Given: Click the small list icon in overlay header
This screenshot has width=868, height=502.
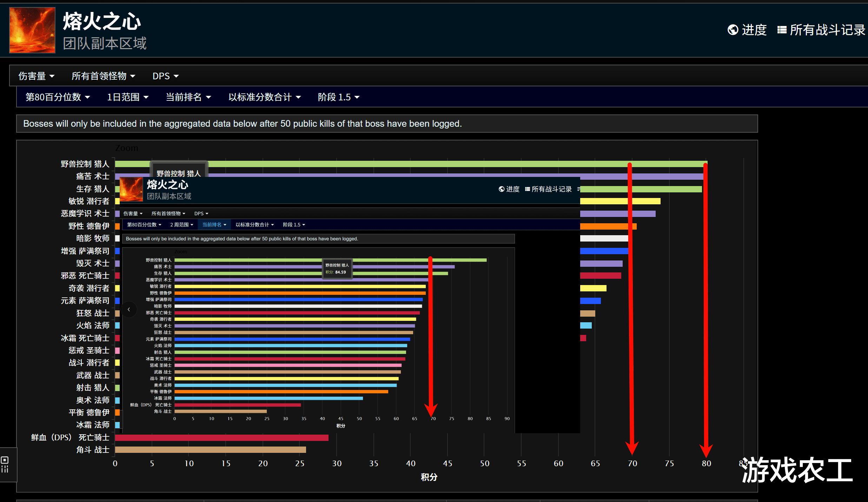Looking at the screenshot, I should coord(527,189).
